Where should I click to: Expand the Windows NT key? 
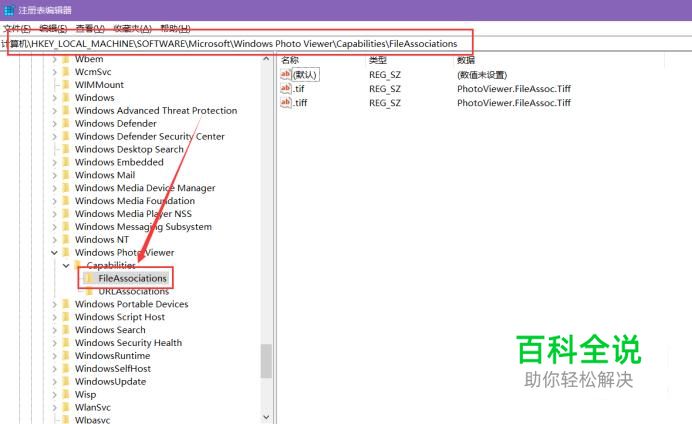coord(54,240)
